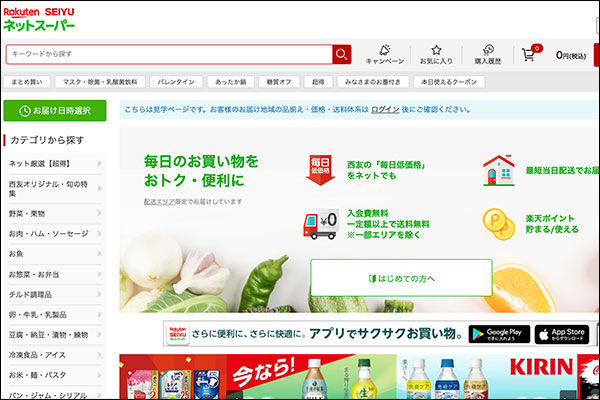600x400 pixels.
Task: Select the マスク・除菌・乳酸菌飲料 tab
Action: point(100,82)
